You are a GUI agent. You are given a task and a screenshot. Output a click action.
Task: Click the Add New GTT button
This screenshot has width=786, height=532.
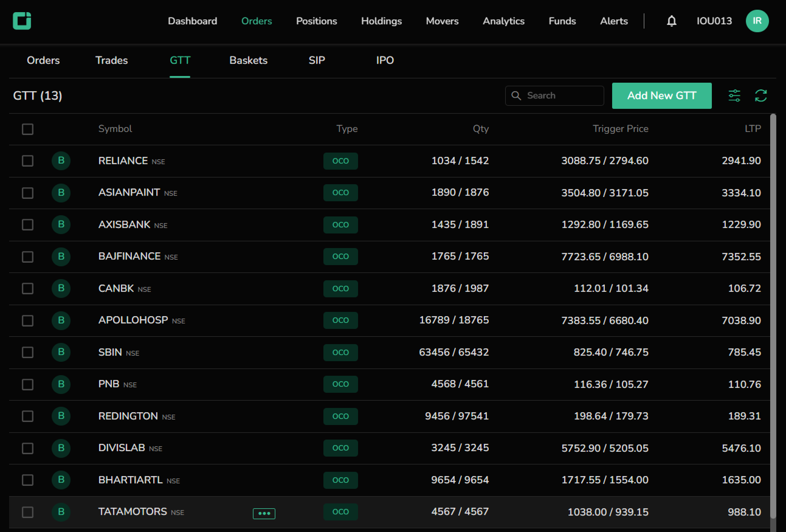tap(662, 96)
